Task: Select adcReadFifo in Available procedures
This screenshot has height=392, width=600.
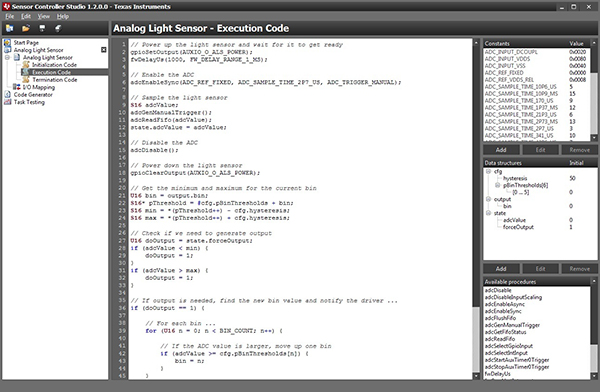Action: [x=500, y=339]
